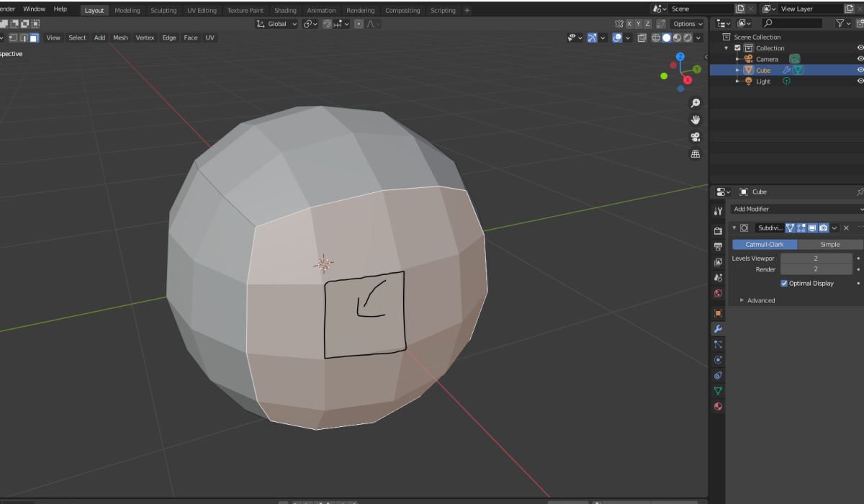Open viewport shading options dropdown arrow
Image resolution: width=864 pixels, height=504 pixels.
(x=699, y=37)
